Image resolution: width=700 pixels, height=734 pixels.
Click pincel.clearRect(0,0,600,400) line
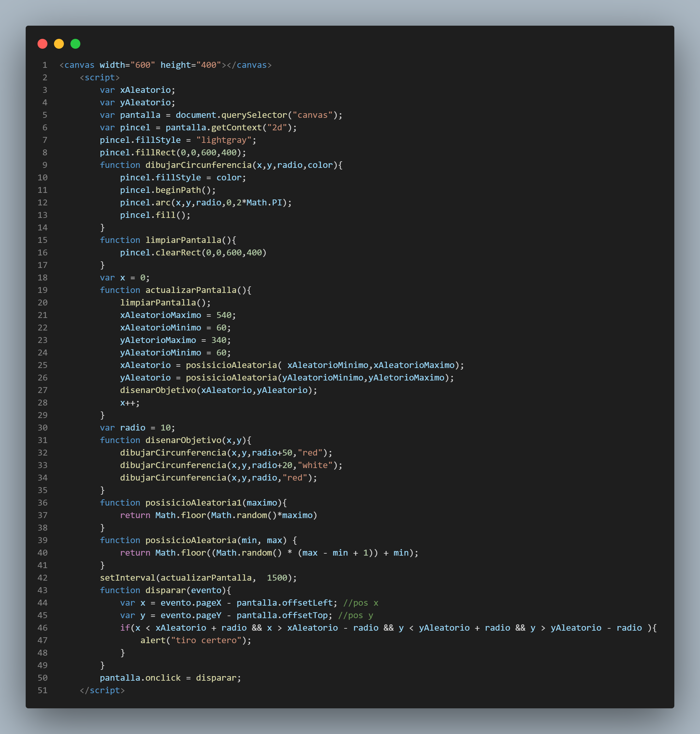pyautogui.click(x=193, y=253)
